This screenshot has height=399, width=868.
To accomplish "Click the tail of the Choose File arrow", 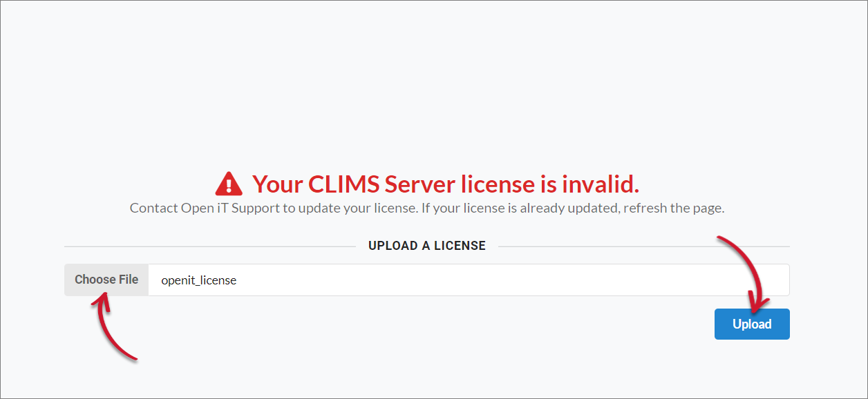I will pos(136,358).
